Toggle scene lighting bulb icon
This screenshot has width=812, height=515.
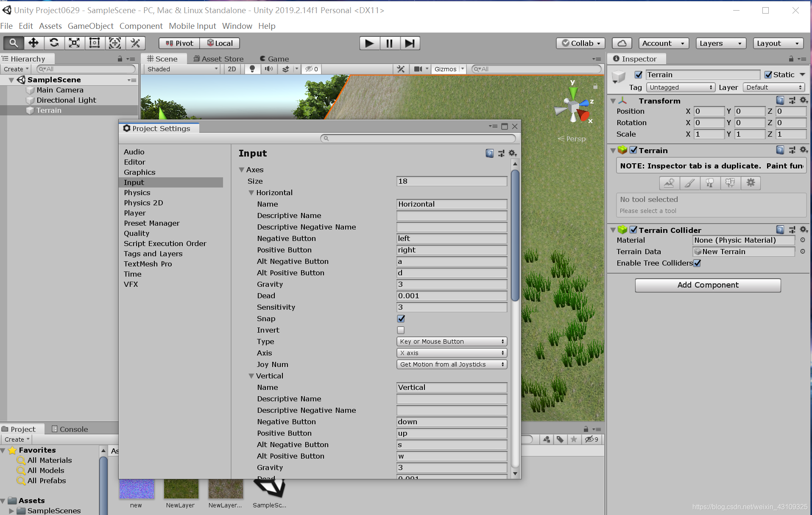(252, 69)
